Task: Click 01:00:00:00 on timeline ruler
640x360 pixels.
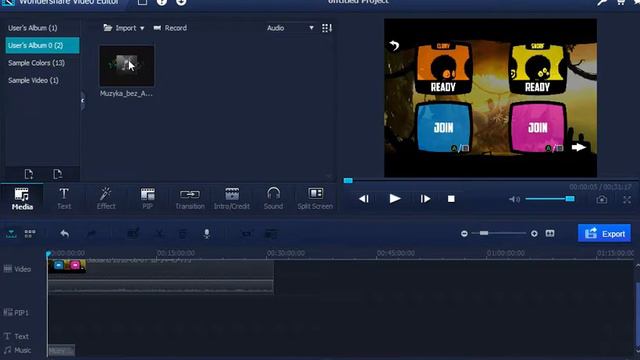Action: (x=506, y=253)
